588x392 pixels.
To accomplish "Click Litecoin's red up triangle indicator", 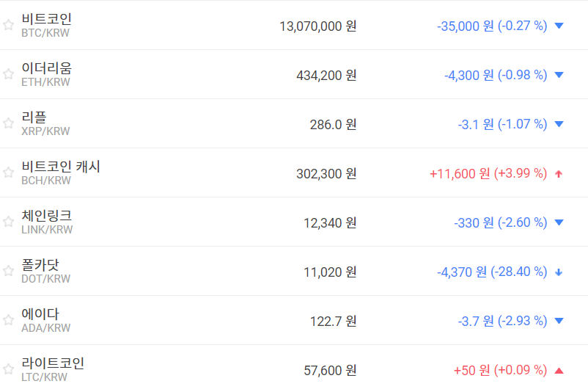I will pos(559,371).
